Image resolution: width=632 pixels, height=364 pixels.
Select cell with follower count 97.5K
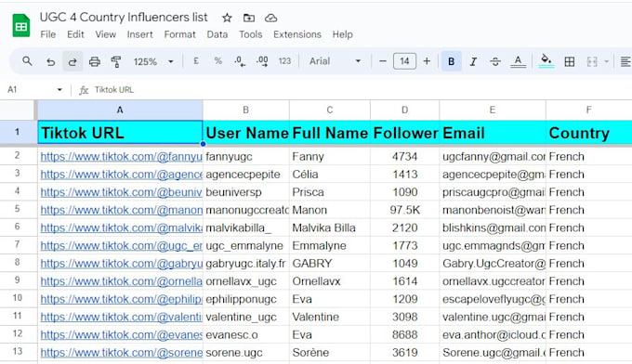click(x=404, y=210)
